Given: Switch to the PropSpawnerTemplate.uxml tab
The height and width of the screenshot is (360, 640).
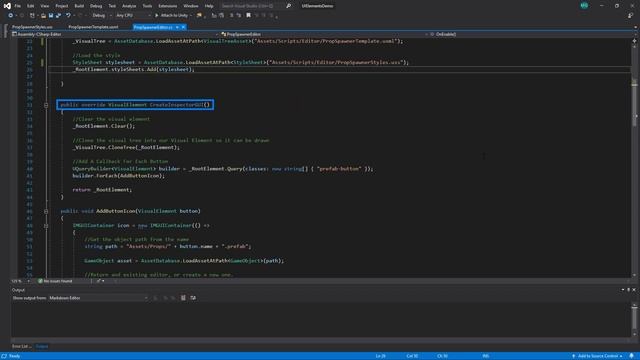Looking at the screenshot, I should (93, 27).
